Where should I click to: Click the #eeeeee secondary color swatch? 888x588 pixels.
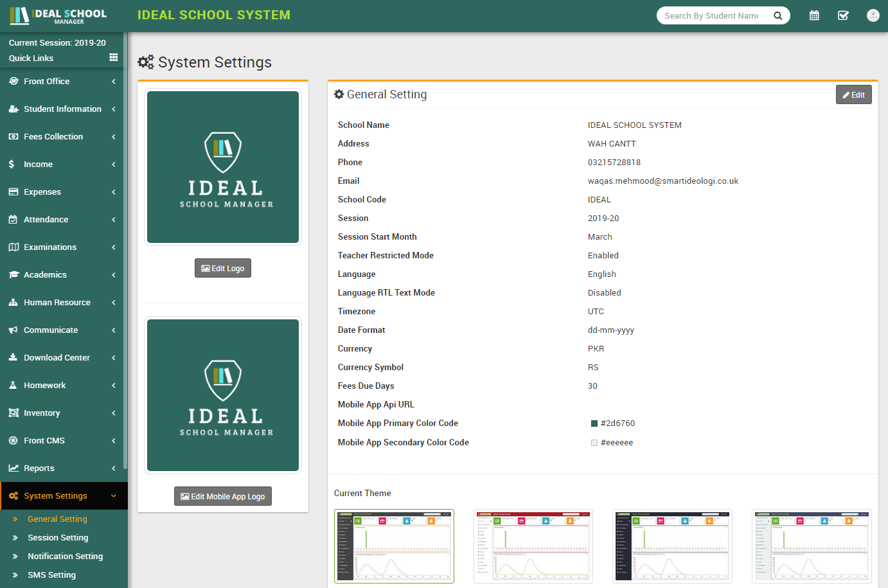[594, 442]
